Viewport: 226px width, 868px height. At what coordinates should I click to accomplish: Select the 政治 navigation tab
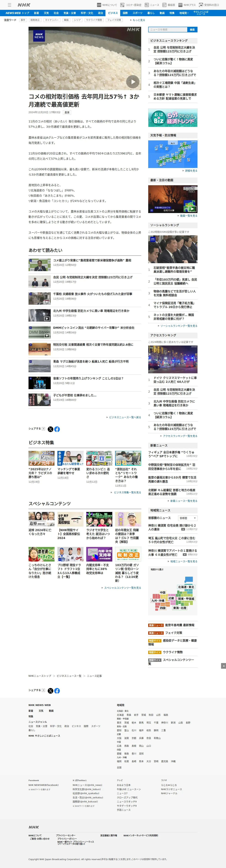click(x=101, y=13)
